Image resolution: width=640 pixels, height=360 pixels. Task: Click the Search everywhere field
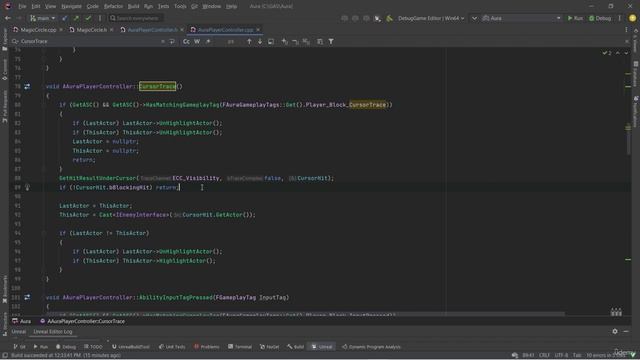(136, 18)
